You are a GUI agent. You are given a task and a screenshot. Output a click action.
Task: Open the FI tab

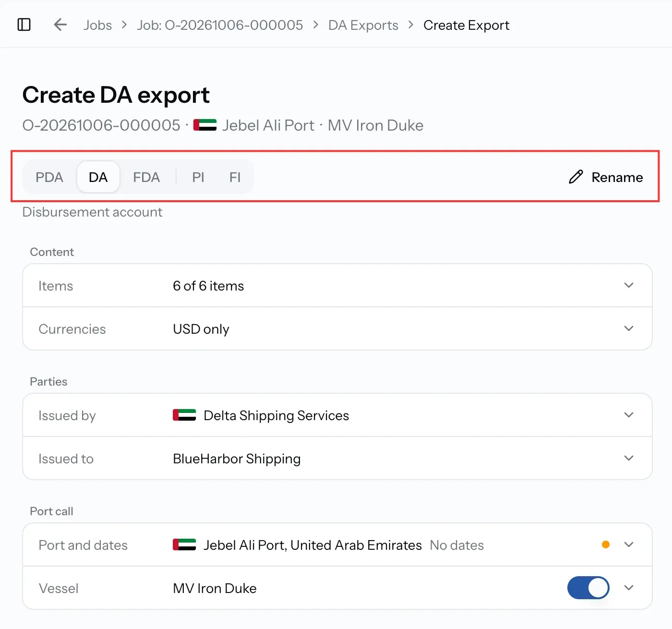[235, 177]
